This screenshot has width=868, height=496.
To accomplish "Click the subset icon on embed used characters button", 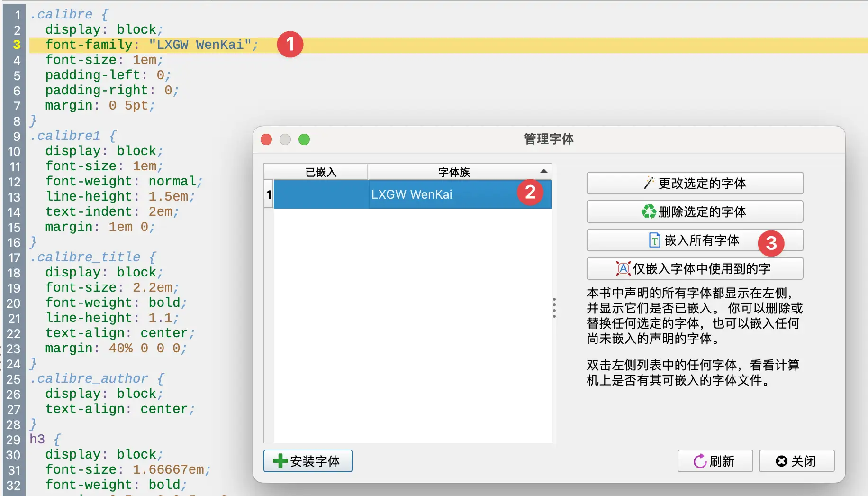I will (x=623, y=268).
